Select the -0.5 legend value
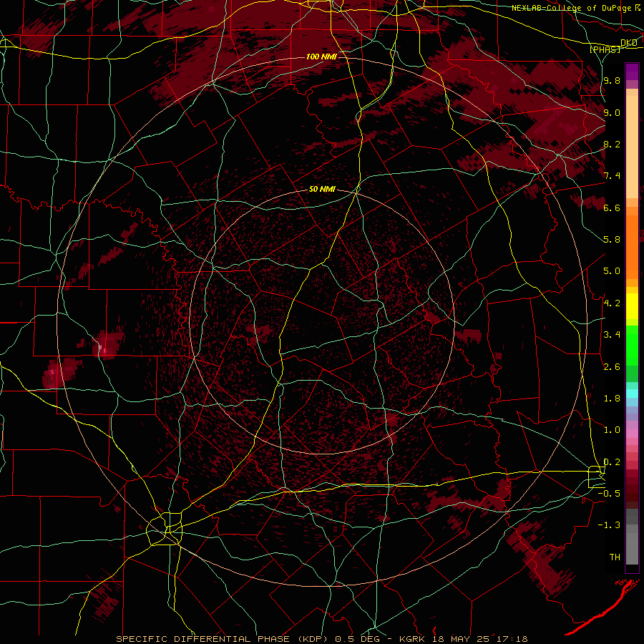Viewport: 644px width, 644px height. [x=609, y=494]
